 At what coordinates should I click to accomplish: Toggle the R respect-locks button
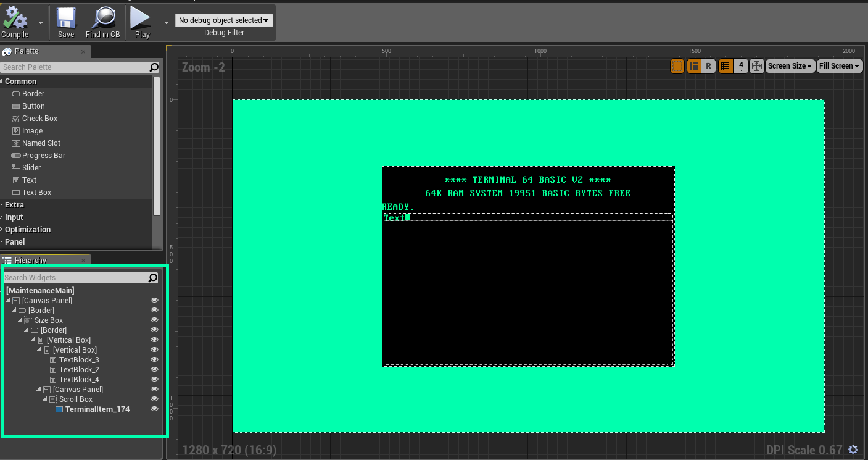[708, 66]
